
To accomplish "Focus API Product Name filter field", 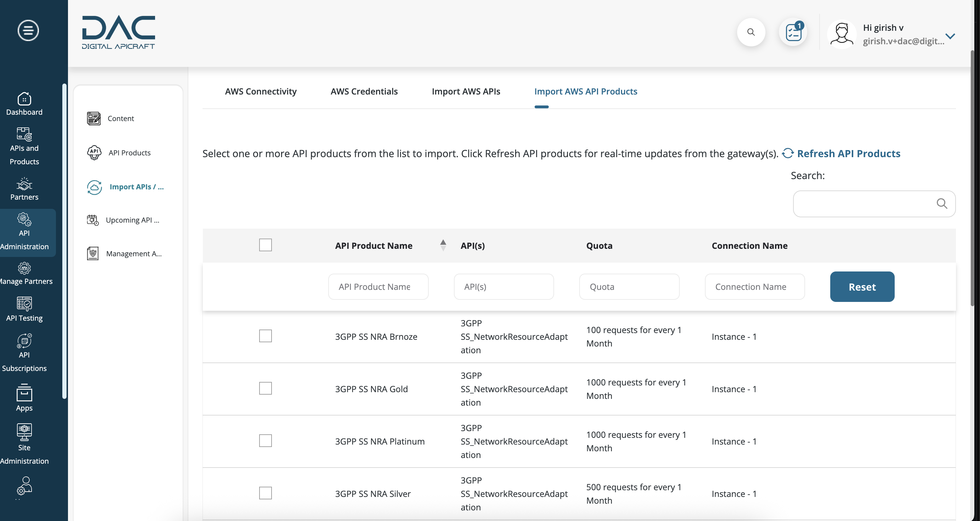I will [378, 287].
